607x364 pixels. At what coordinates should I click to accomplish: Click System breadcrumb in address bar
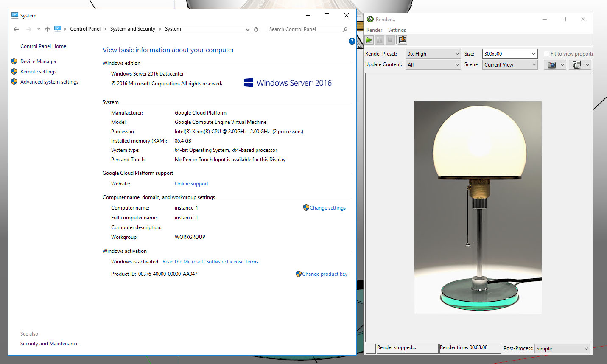click(x=173, y=29)
